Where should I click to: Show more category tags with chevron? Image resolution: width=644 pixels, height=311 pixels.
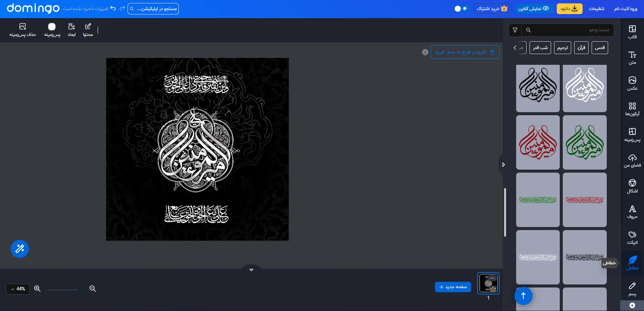coord(515,48)
